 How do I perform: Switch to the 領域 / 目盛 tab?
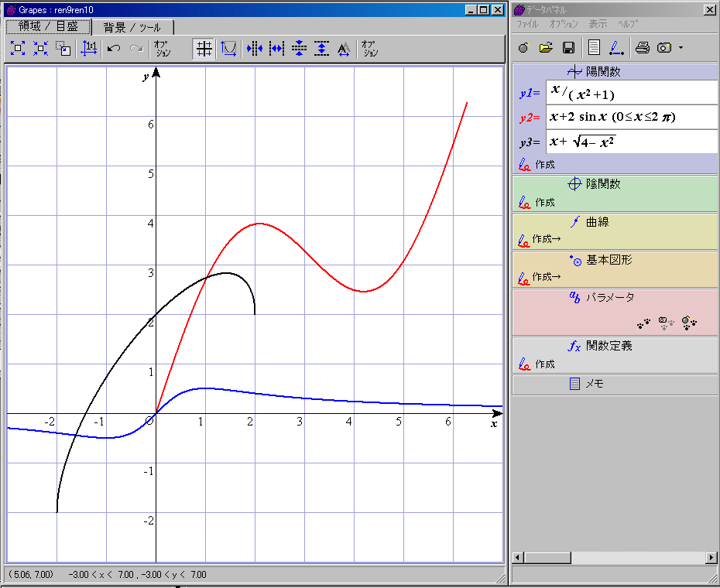coord(48,26)
